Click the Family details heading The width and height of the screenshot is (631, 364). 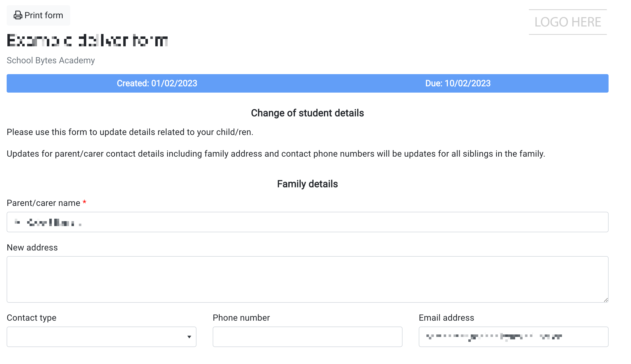click(308, 184)
